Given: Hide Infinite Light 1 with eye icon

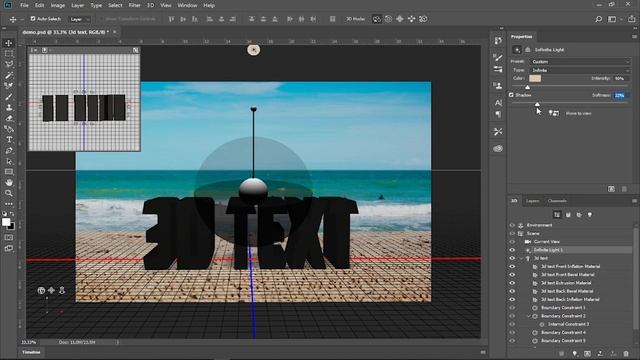Looking at the screenshot, I should click(512, 250).
